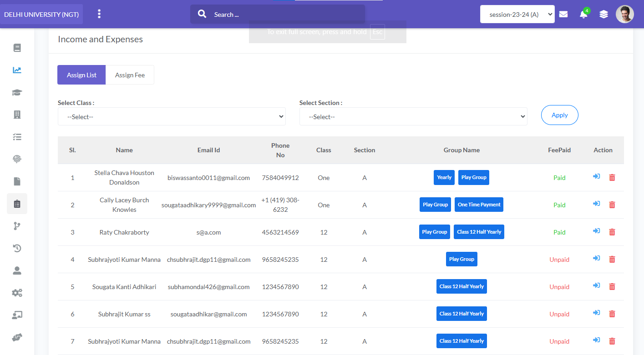The width and height of the screenshot is (644, 355).
Task: Open the code-branch sidebar icon
Action: pyautogui.click(x=17, y=226)
